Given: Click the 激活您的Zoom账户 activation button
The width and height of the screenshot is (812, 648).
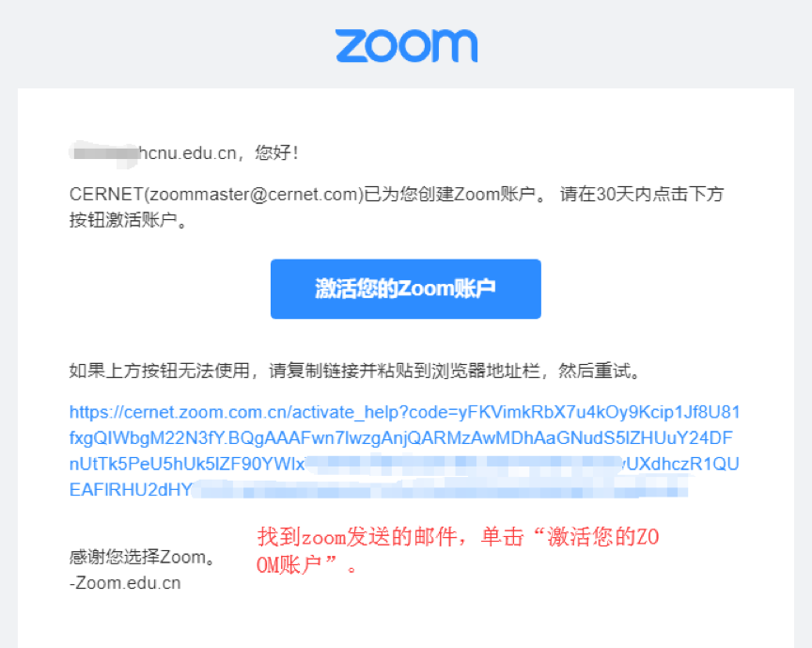Looking at the screenshot, I should 405,289.
